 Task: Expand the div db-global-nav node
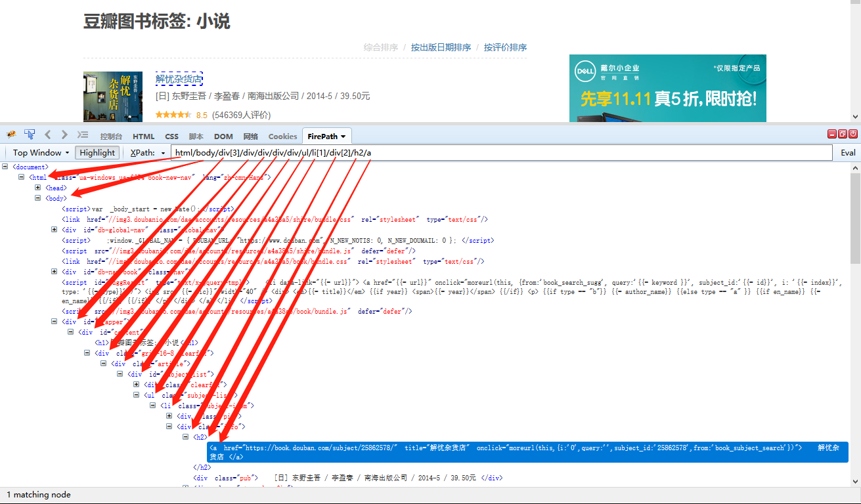tap(55, 230)
